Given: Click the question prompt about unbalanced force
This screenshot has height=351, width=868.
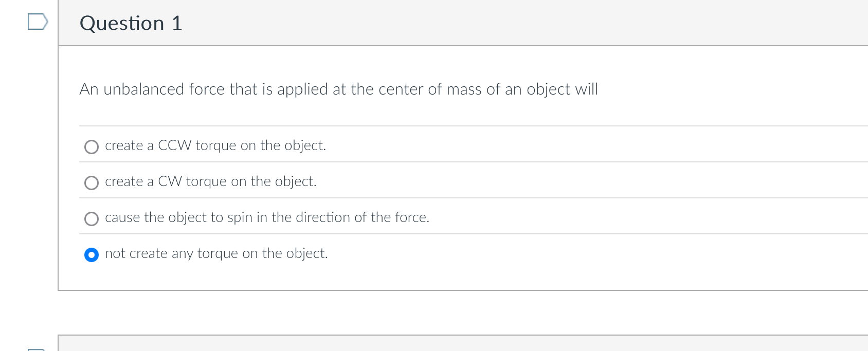Looking at the screenshot, I should (x=338, y=89).
